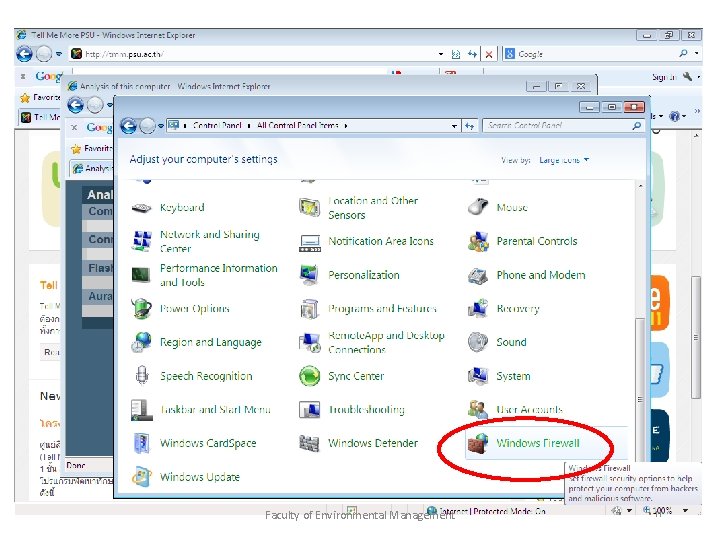Viewport: 720px width, 540px height.
Task: Click Google search box in Tell Me More window
Action: pos(590,54)
